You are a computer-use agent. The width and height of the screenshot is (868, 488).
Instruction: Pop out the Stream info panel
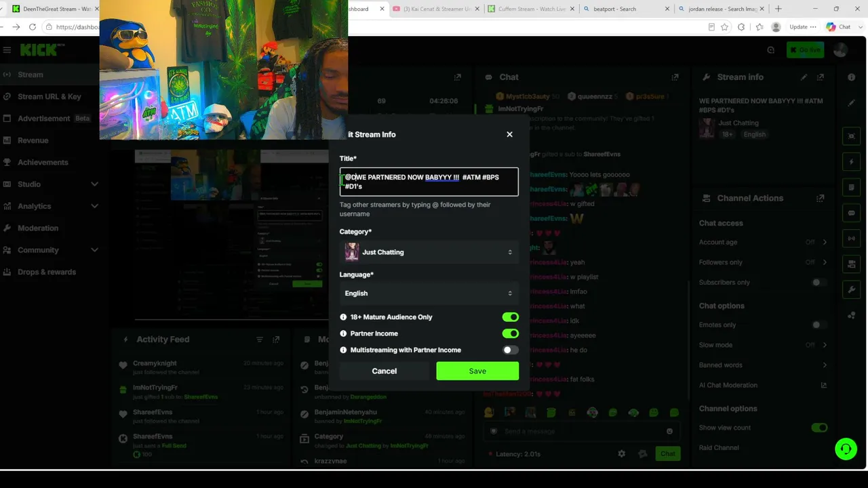click(821, 77)
